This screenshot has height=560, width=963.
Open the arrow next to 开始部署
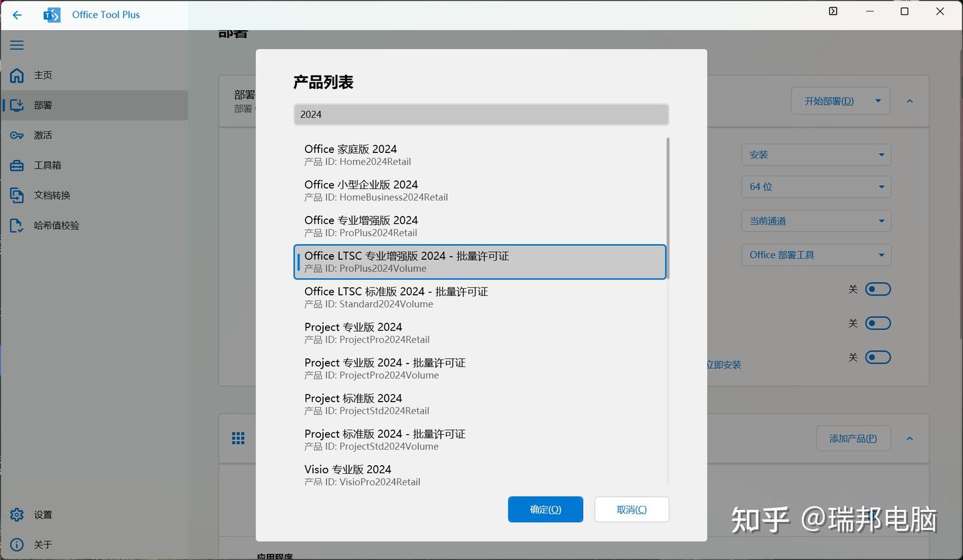878,101
